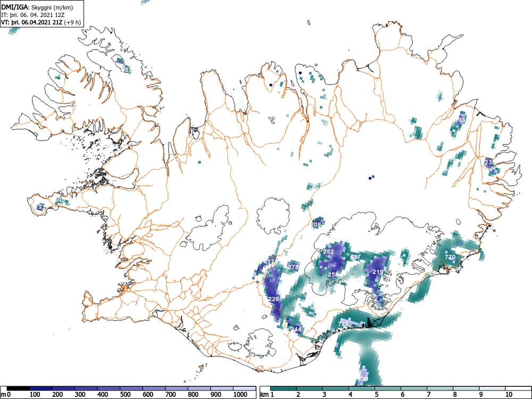
Task: Click the darkest teal 1–2 km legend swatch
Action: (284, 388)
